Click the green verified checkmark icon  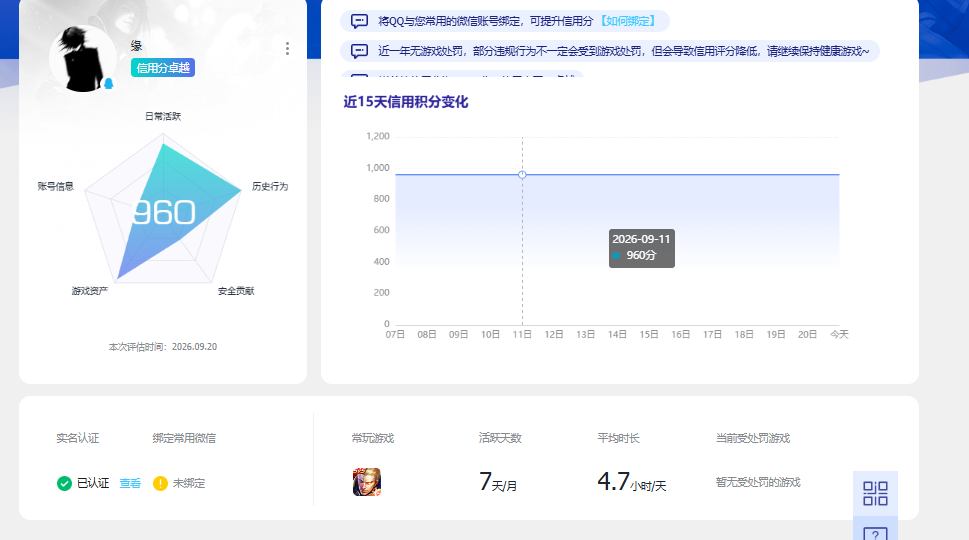coord(64,483)
